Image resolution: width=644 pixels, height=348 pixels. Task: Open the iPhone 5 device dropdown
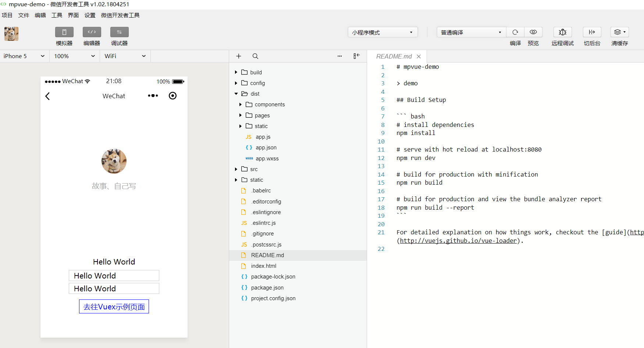coord(24,56)
